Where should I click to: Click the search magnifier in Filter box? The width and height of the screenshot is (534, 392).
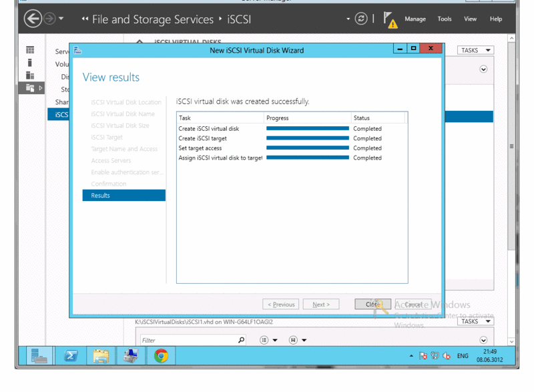(241, 340)
